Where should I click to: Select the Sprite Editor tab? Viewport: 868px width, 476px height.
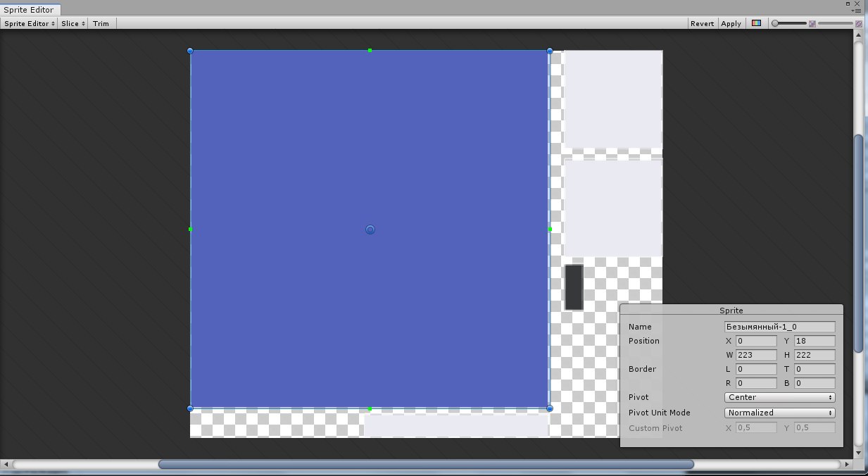coord(32,10)
